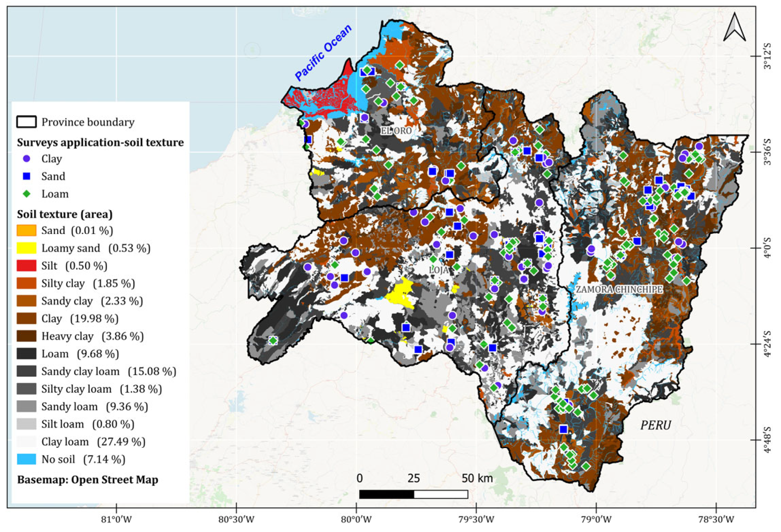The width and height of the screenshot is (781, 532).
Task: Click the purple Clay circle legend symbol
Action: click(26, 159)
